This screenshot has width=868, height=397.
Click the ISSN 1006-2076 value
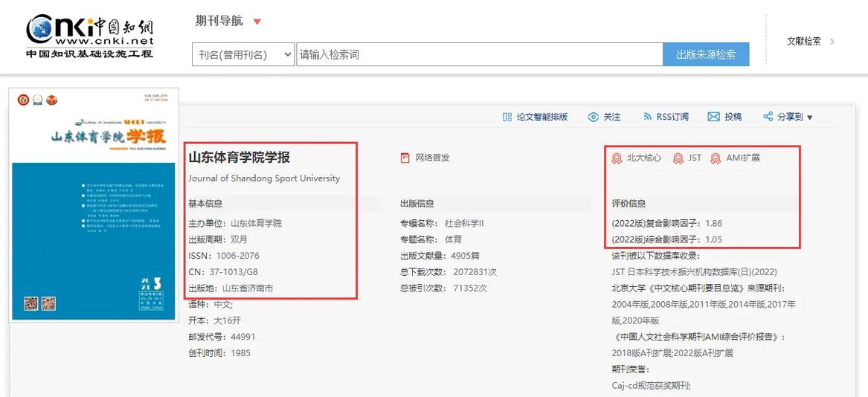pyautogui.click(x=237, y=256)
